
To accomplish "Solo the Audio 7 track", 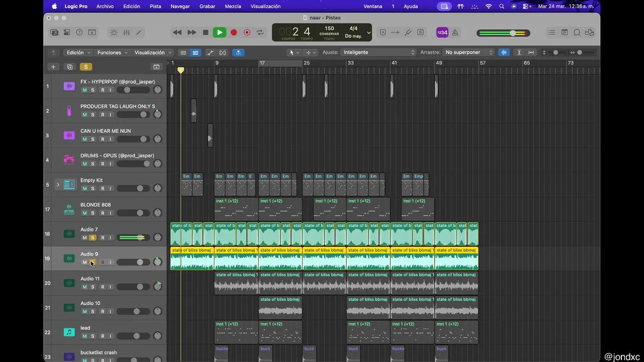I will click(93, 238).
